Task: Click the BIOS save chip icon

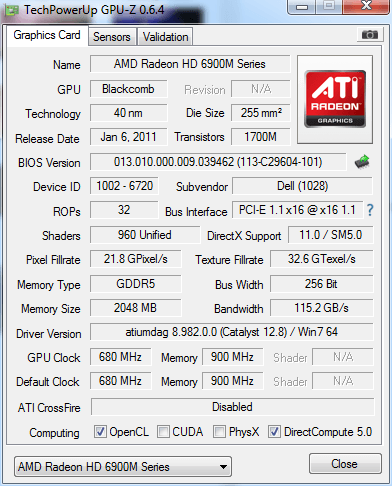Action: point(362,162)
